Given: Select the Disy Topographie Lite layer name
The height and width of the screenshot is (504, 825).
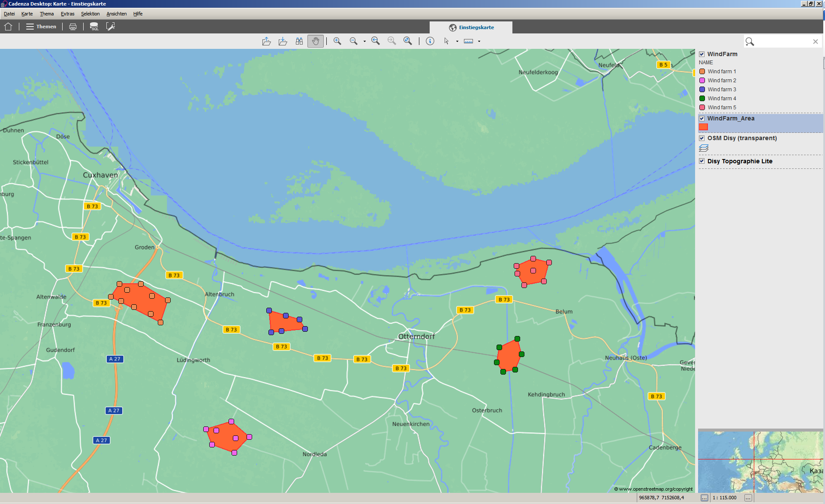Looking at the screenshot, I should (x=740, y=161).
